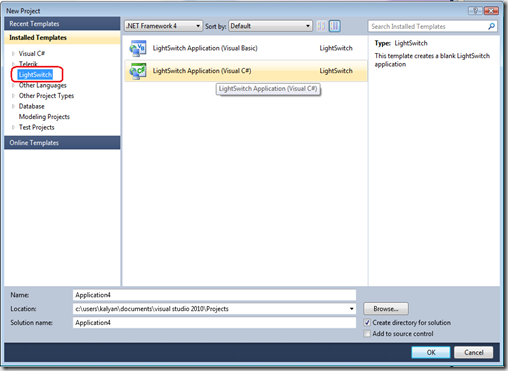Click the Browse... button
The width and height of the screenshot is (508, 371).
386,309
